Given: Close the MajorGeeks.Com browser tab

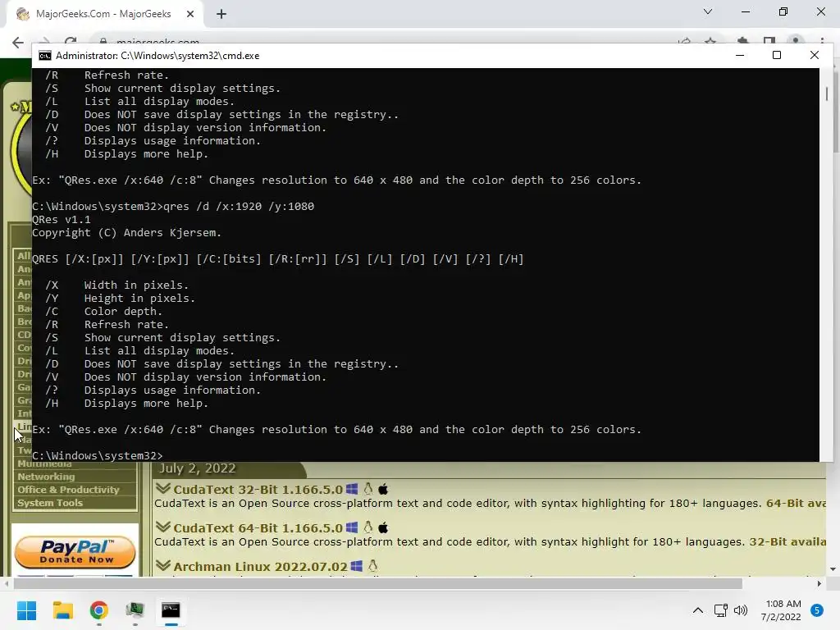Looking at the screenshot, I should click(190, 14).
